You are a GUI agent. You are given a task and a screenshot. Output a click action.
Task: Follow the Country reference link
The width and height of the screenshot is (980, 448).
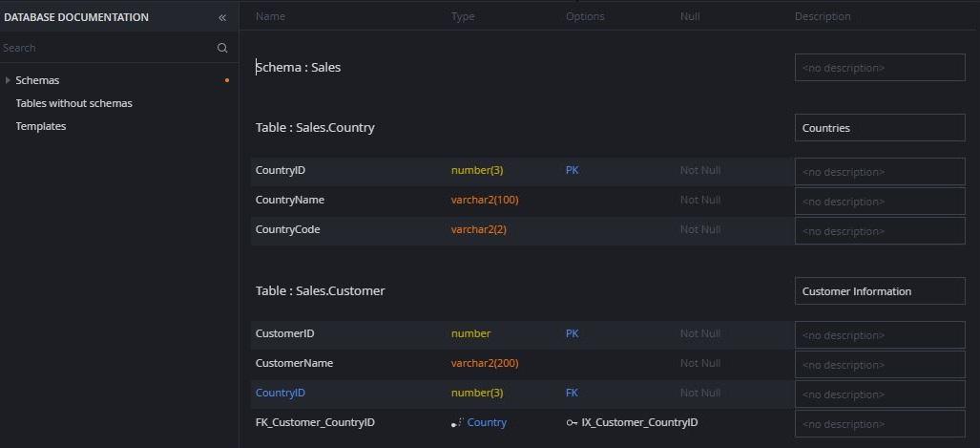(487, 422)
